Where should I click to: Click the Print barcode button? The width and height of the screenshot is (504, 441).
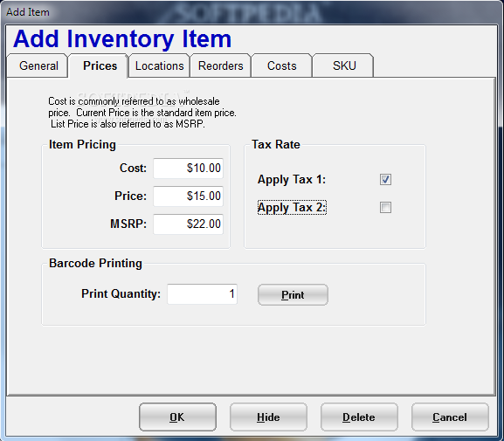click(293, 295)
